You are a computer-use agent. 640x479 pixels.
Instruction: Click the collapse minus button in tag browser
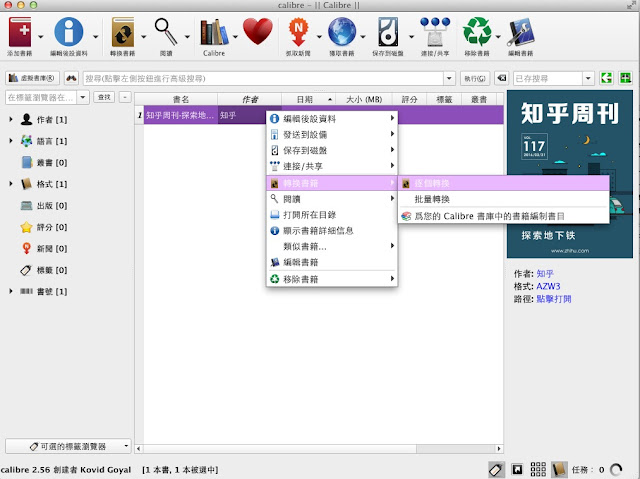pyautogui.click(x=125, y=97)
